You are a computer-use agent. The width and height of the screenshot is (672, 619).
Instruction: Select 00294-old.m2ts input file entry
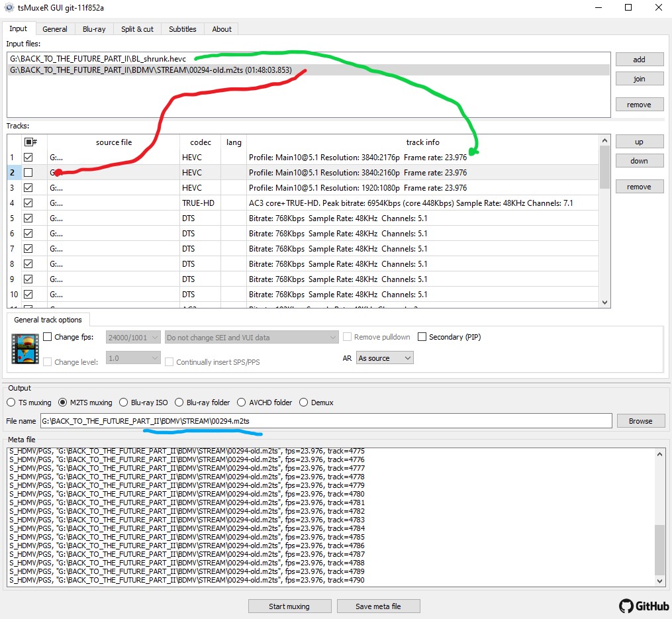(x=309, y=70)
